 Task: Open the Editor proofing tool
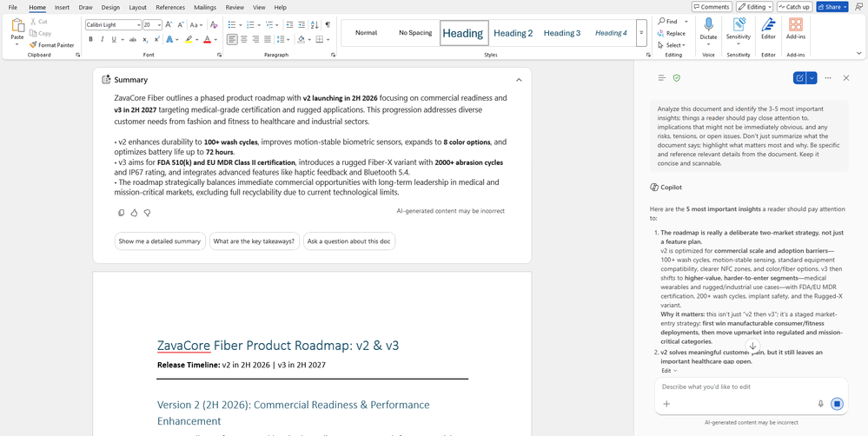pos(768,29)
